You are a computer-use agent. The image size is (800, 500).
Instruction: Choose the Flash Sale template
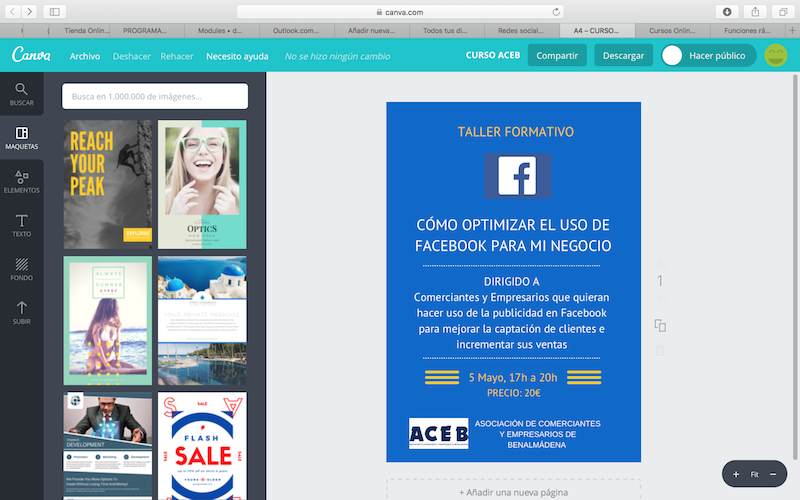tap(202, 446)
